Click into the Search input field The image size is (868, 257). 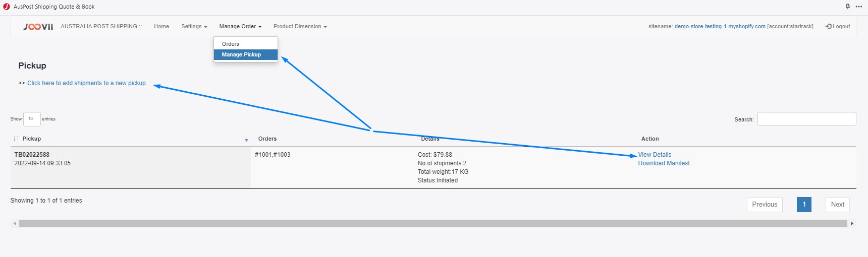coord(806,119)
